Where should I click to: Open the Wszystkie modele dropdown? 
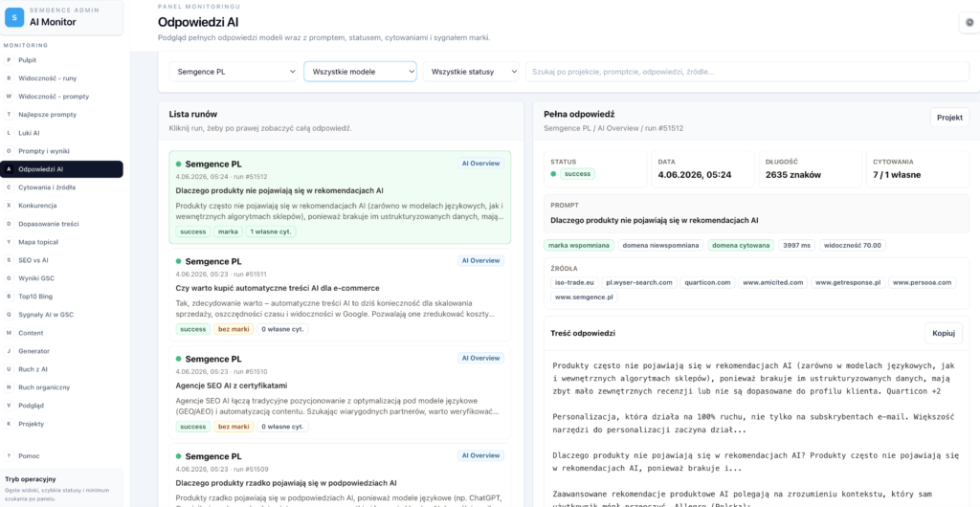point(360,71)
